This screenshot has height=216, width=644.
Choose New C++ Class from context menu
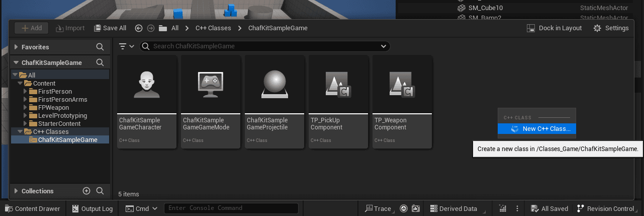tap(537, 129)
